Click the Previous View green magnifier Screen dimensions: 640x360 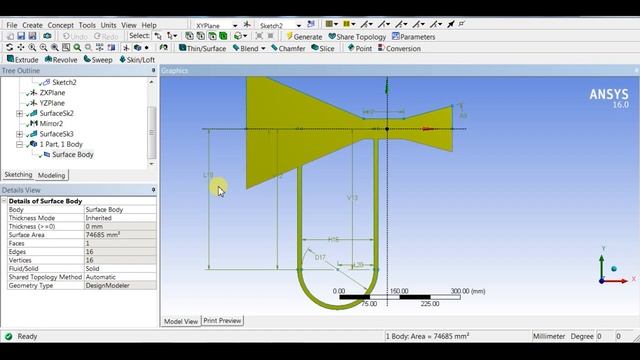click(x=77, y=48)
